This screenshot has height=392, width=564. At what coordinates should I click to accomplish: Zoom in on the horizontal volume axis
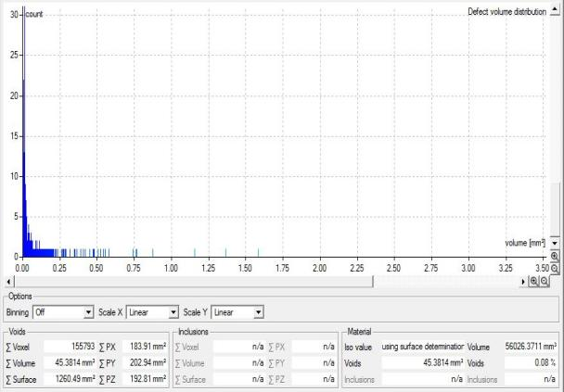coord(536,280)
